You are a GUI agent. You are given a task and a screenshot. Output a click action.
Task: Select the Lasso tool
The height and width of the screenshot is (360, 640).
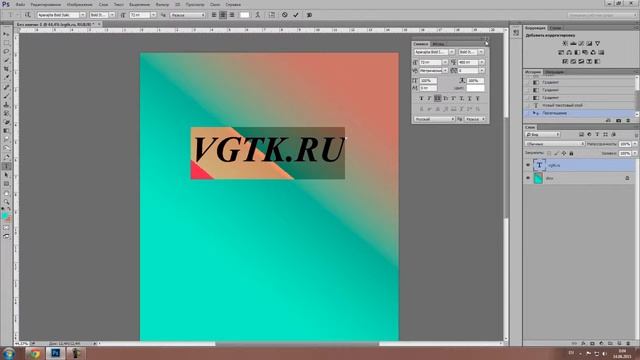point(6,51)
